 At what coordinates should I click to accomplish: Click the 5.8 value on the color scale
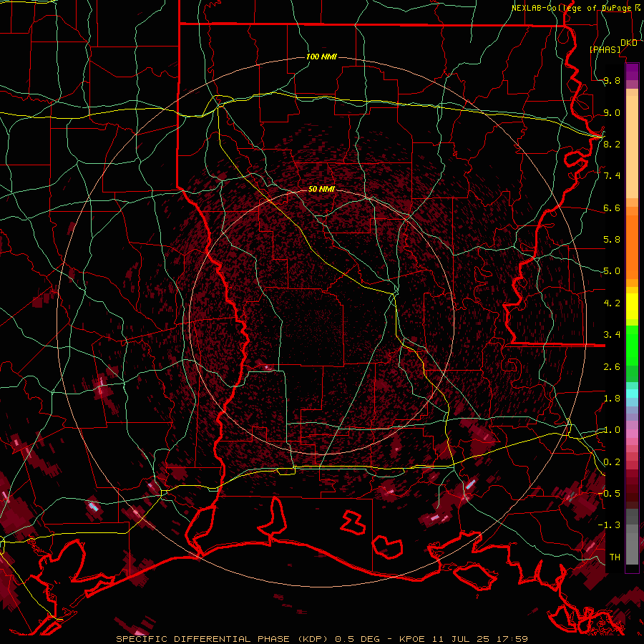pyautogui.click(x=612, y=240)
